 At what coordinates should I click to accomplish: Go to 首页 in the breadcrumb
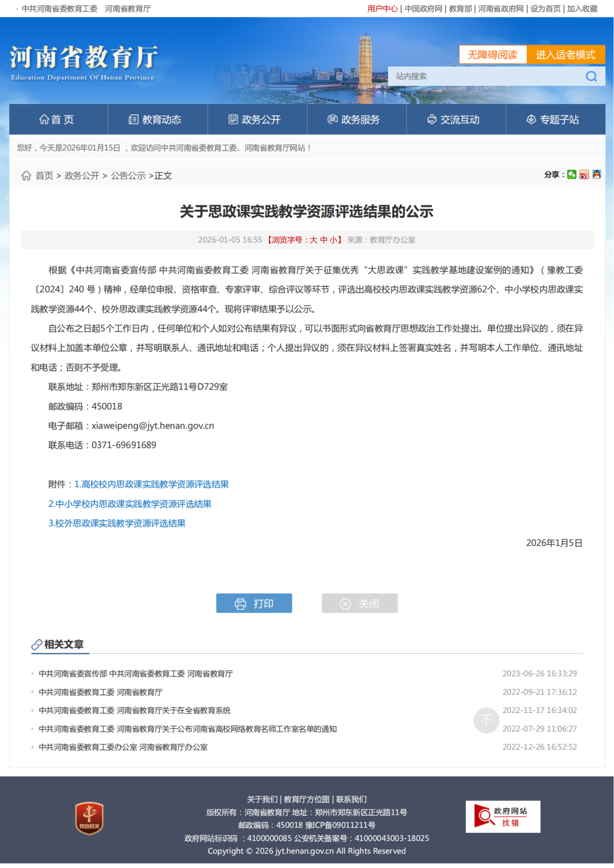pyautogui.click(x=44, y=176)
